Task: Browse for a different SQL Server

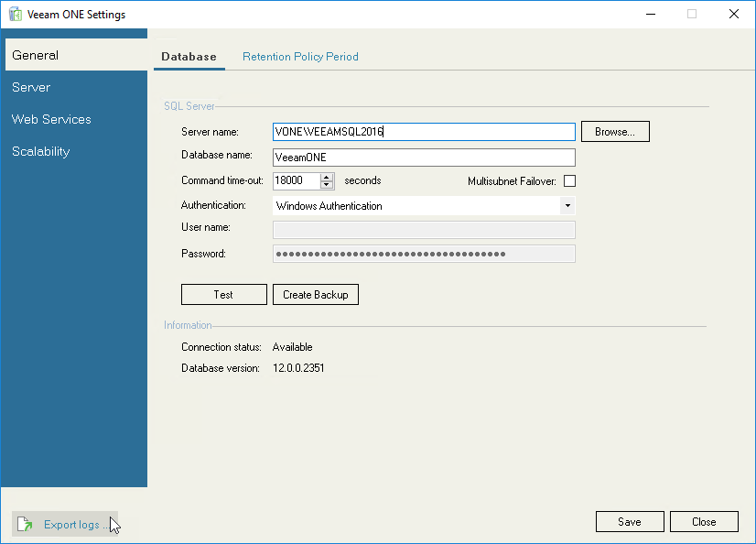Action: click(x=615, y=131)
